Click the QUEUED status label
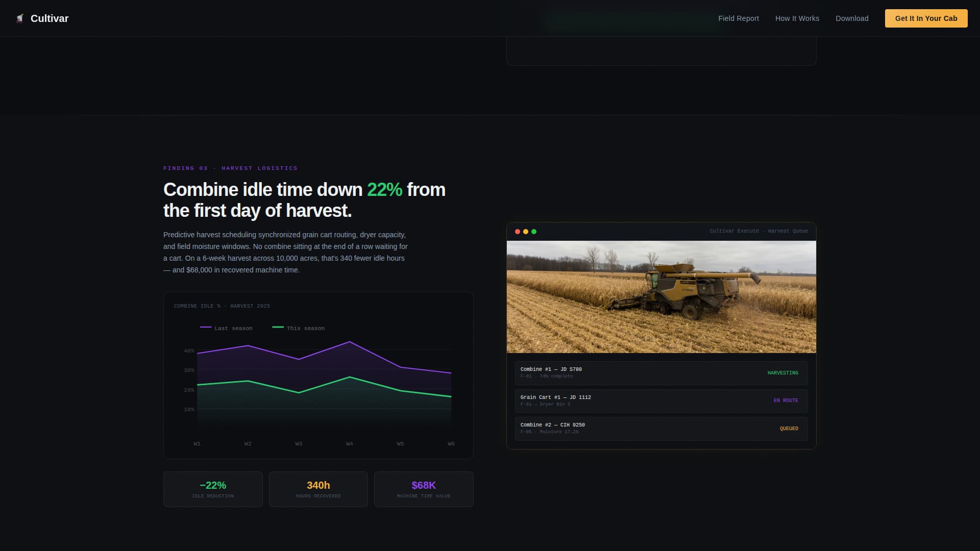This screenshot has height=551, width=980. coord(789,429)
